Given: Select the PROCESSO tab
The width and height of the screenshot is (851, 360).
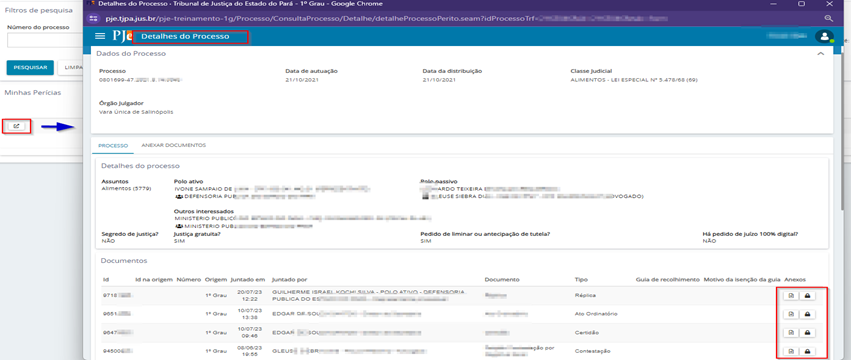Looking at the screenshot, I should [x=113, y=146].
